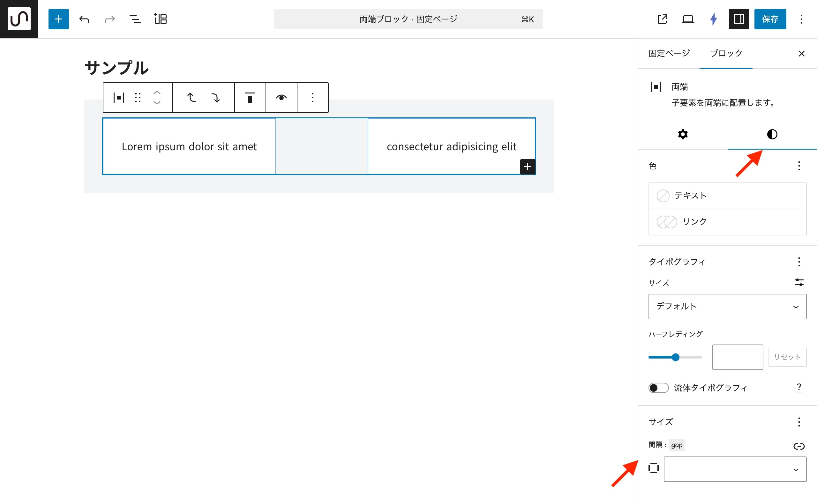Change vertical alignment in block toolbar

(250, 98)
